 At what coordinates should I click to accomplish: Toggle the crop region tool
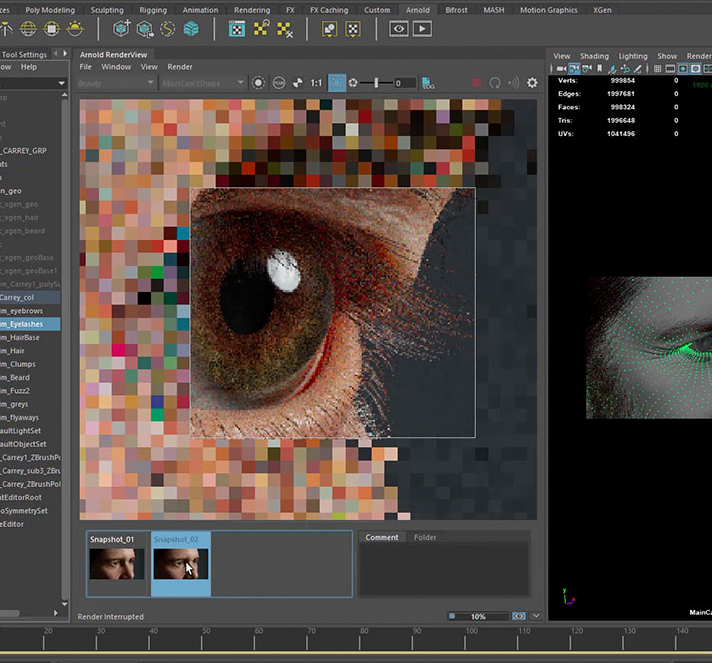tap(337, 83)
